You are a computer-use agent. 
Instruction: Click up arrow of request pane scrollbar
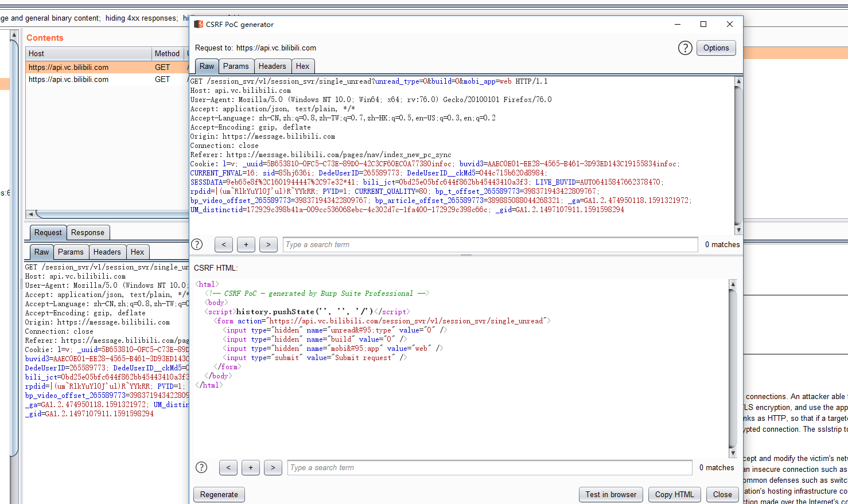coord(738,81)
